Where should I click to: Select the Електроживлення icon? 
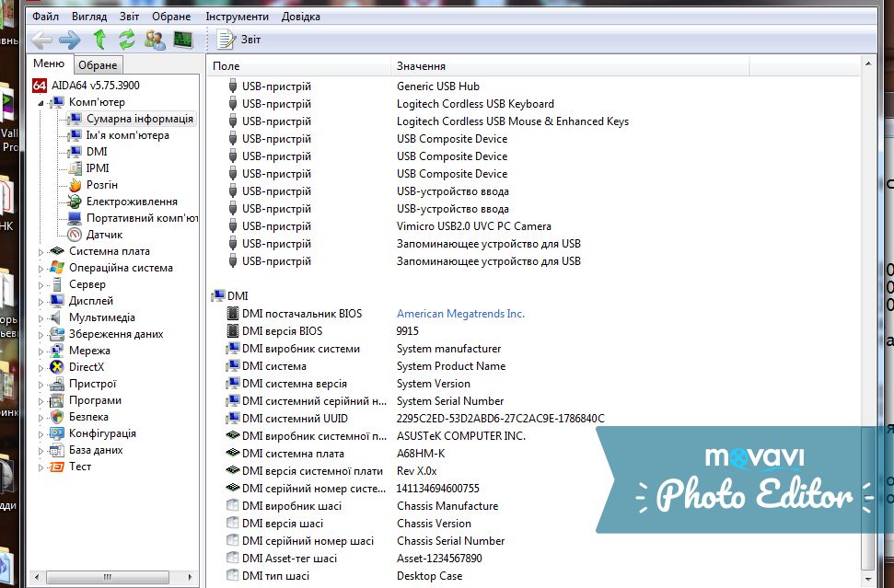pos(75,202)
